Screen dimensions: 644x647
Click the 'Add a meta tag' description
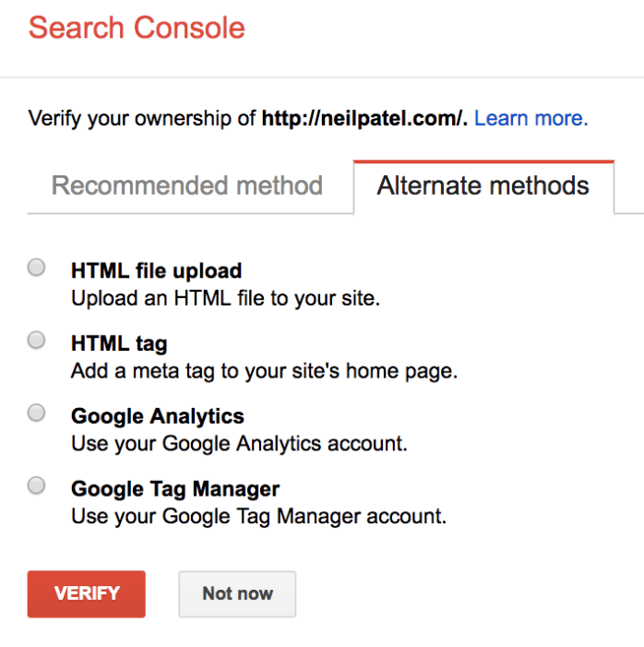(x=264, y=372)
